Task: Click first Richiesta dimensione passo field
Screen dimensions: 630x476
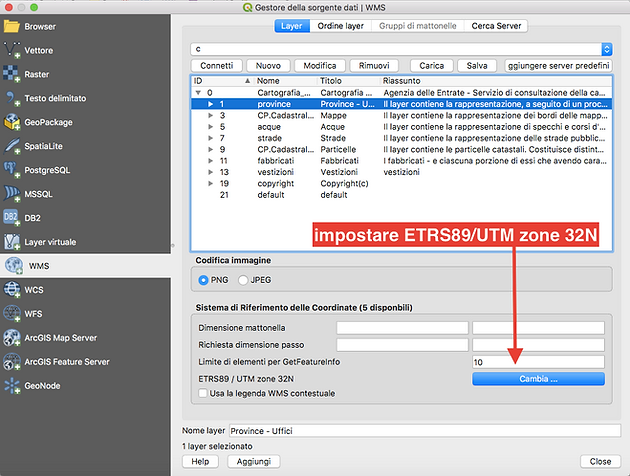Action: tap(402, 345)
